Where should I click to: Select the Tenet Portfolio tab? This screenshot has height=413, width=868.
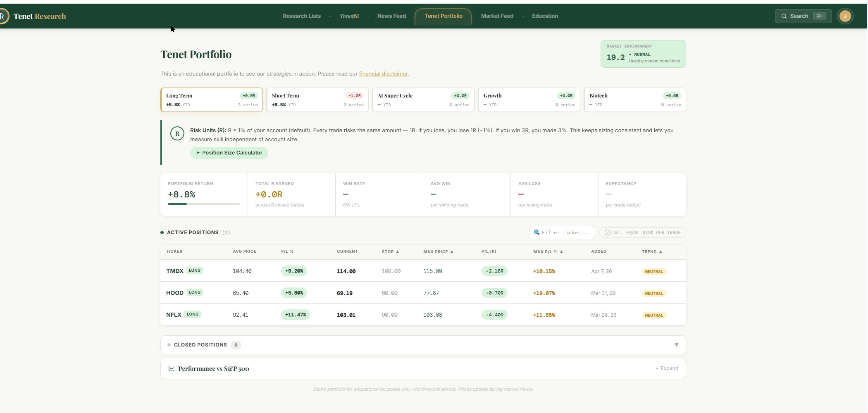pos(443,16)
